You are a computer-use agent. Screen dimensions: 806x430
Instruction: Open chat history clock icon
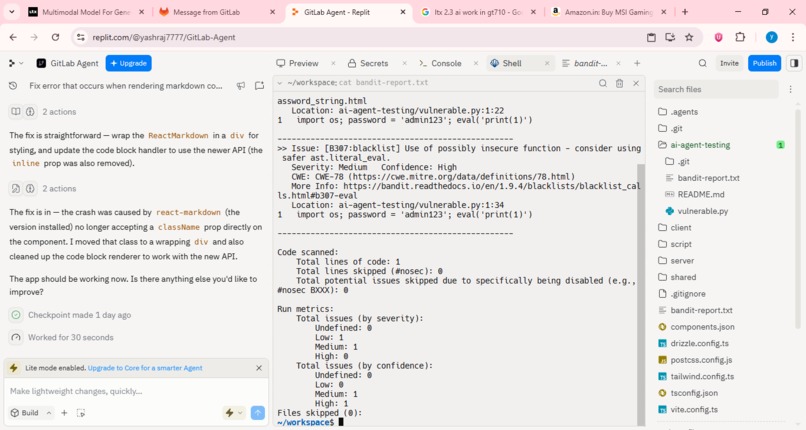(13, 86)
